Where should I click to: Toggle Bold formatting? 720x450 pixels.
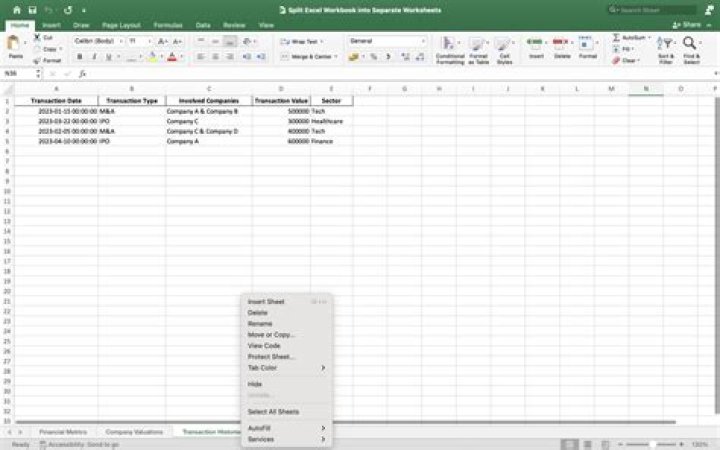pos(80,57)
